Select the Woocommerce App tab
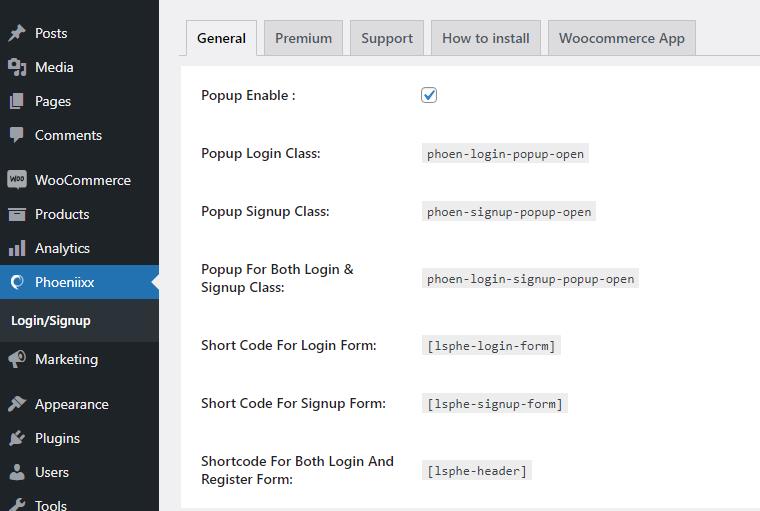 (622, 38)
